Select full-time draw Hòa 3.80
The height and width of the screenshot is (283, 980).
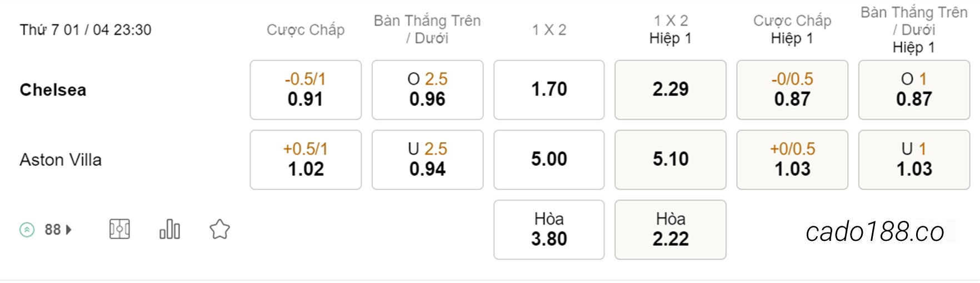(549, 230)
